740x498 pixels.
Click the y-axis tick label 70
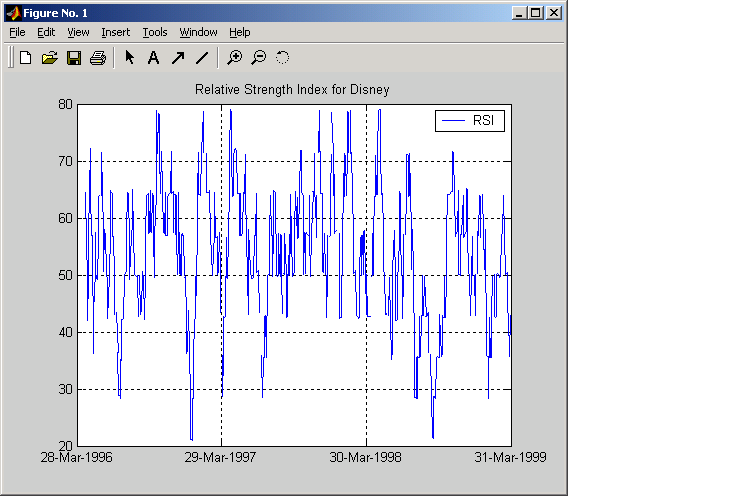pos(66,161)
